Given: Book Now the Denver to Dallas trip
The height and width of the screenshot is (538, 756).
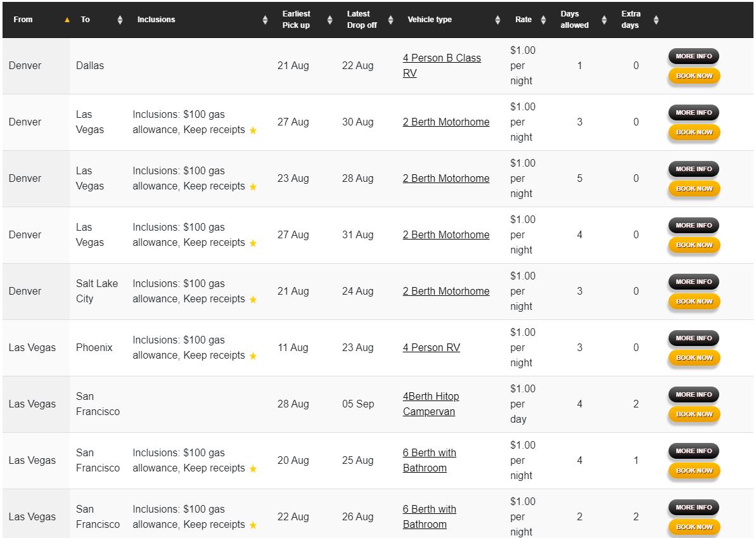Looking at the screenshot, I should [x=694, y=75].
